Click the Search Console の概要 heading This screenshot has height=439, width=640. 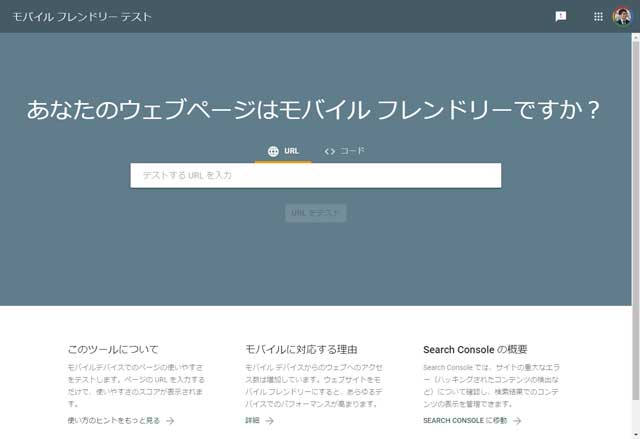pyautogui.click(x=475, y=350)
